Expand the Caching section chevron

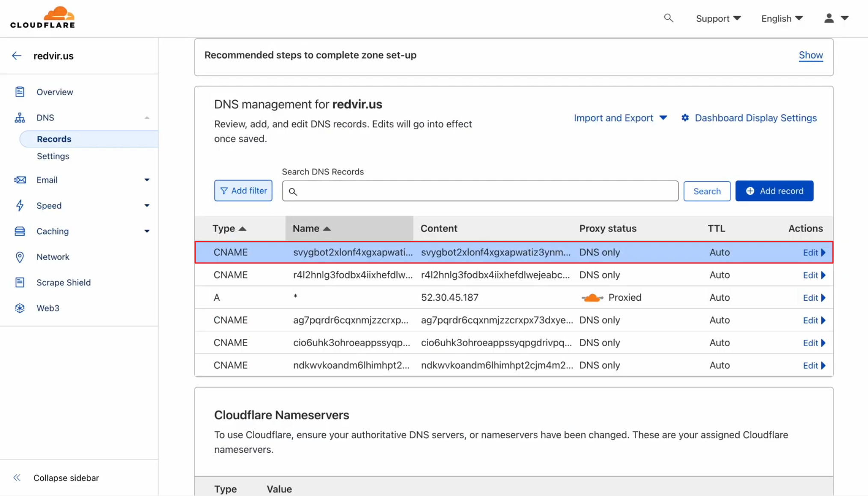pos(147,231)
